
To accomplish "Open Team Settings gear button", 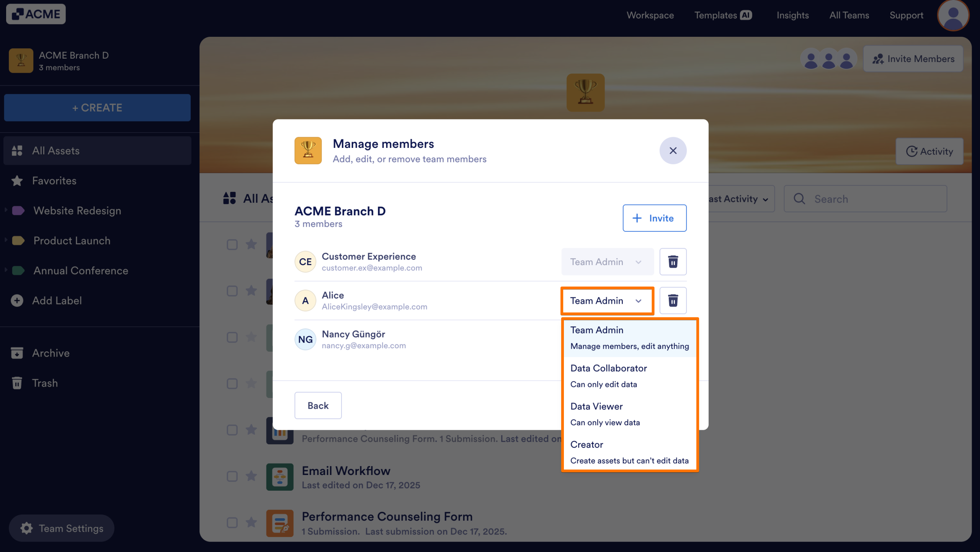I will pos(62,528).
